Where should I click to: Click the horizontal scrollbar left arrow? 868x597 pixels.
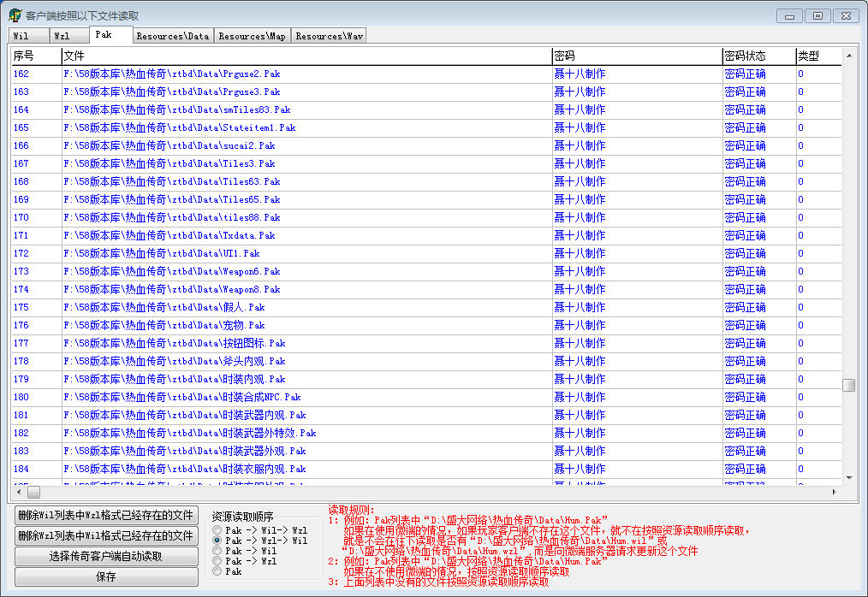pos(18,493)
